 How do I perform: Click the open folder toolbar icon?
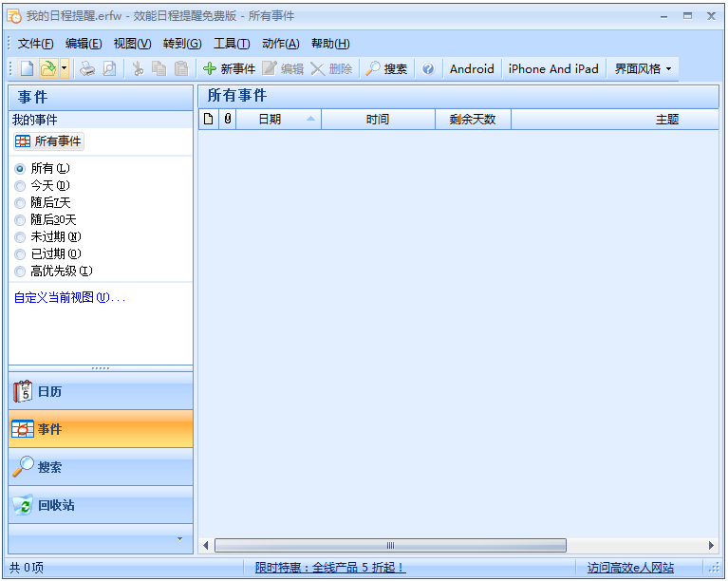pos(47,68)
